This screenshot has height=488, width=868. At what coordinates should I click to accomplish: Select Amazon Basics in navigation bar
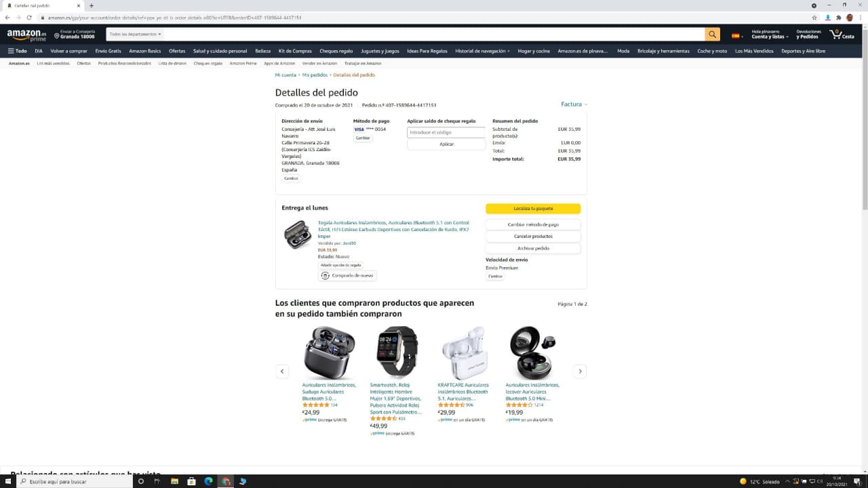click(x=145, y=51)
